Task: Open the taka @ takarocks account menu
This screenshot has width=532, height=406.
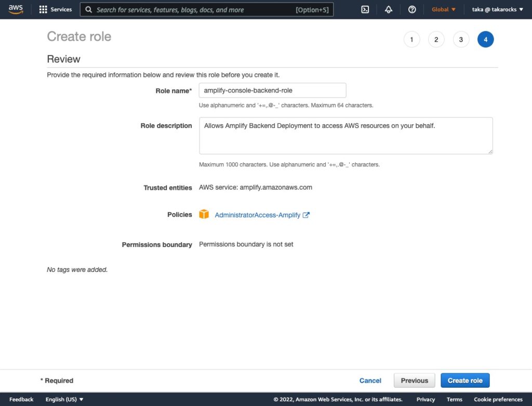Action: pos(497,9)
